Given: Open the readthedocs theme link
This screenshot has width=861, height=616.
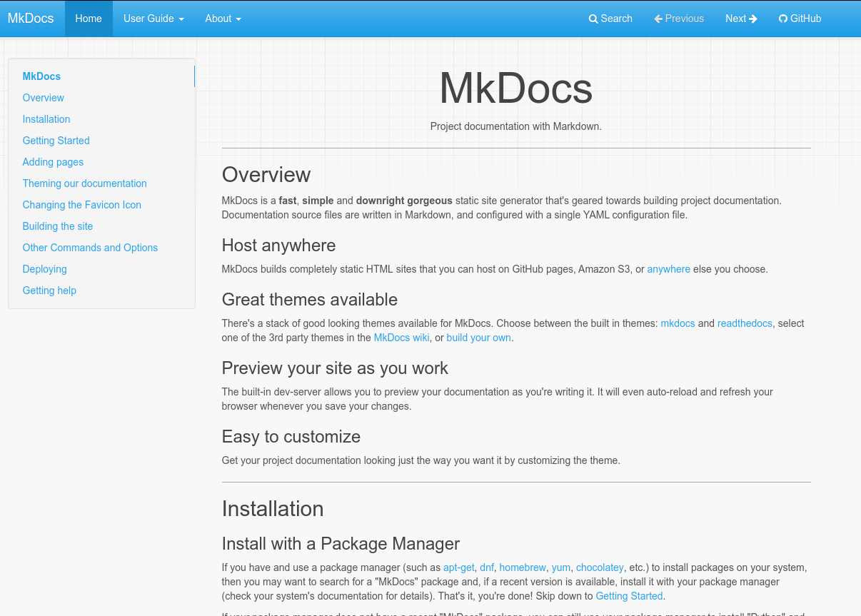Looking at the screenshot, I should click(745, 323).
